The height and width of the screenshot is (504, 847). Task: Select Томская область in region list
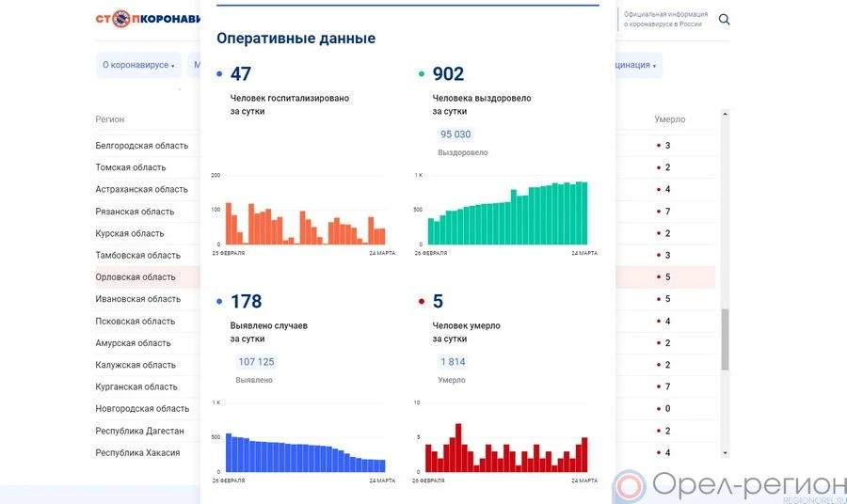coord(131,167)
